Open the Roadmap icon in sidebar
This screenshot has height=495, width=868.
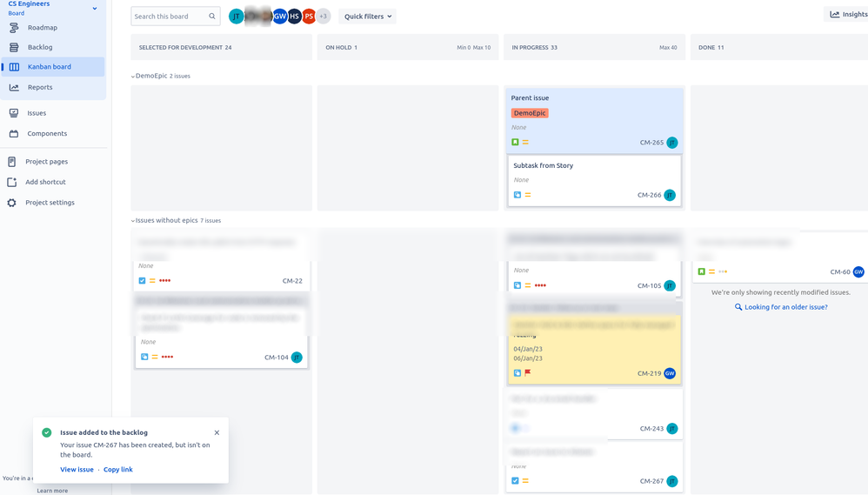tap(14, 27)
